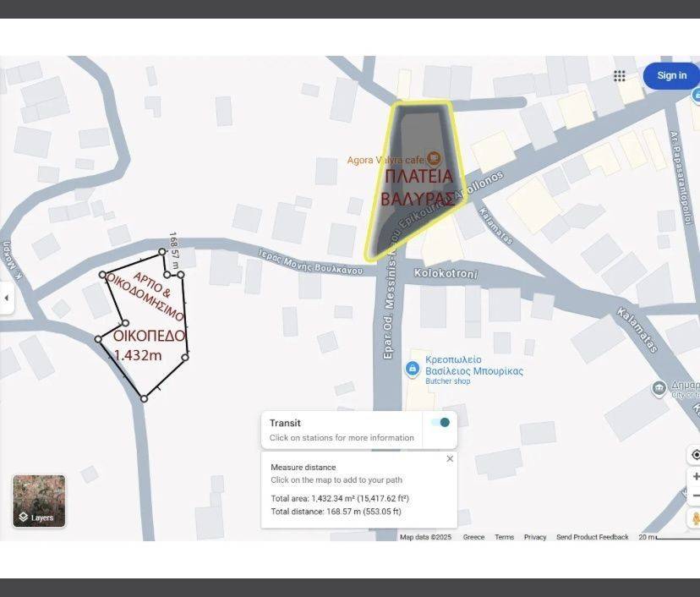Expand the collapsed side panel arrow
The image size is (700, 597).
click(x=7, y=298)
